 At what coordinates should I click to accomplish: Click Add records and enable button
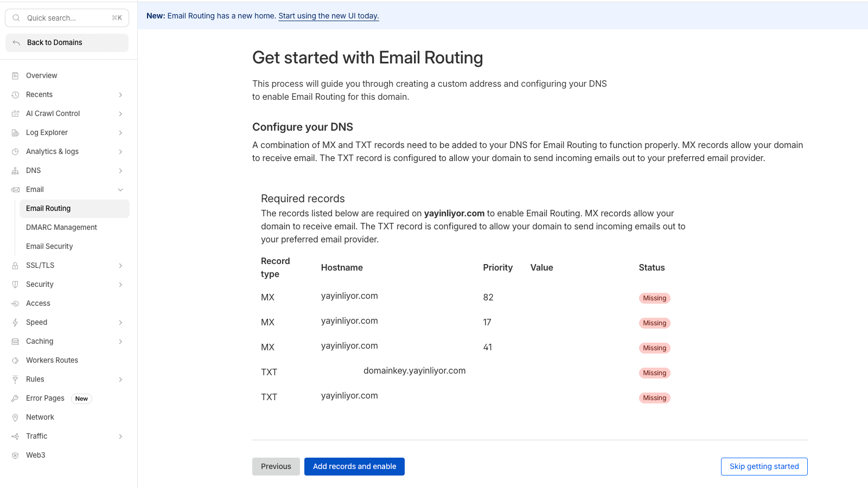(354, 466)
